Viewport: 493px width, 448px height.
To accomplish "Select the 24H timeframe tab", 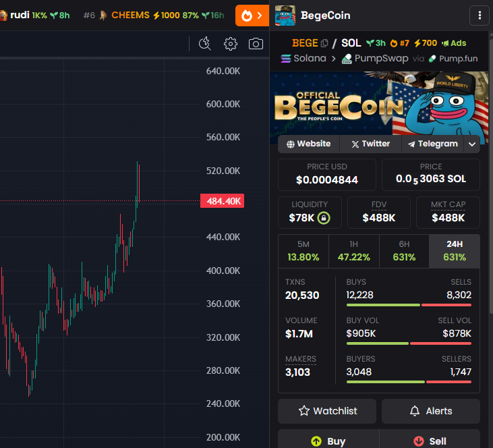I will click(455, 252).
